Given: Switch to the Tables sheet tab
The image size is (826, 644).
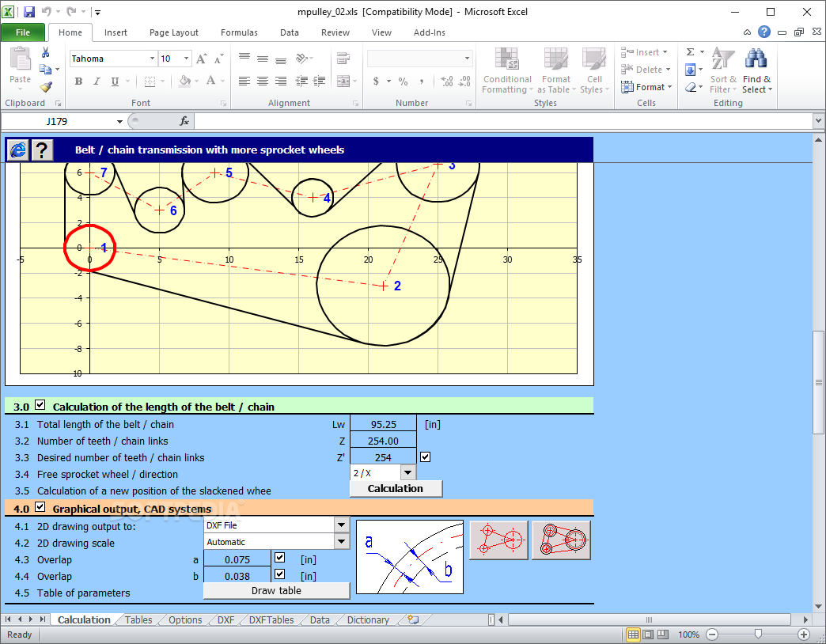Looking at the screenshot, I should coord(138,619).
